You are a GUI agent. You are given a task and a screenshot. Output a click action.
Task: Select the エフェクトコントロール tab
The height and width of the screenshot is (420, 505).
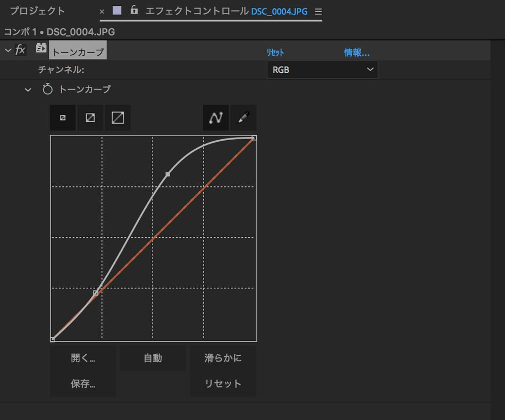(197, 11)
